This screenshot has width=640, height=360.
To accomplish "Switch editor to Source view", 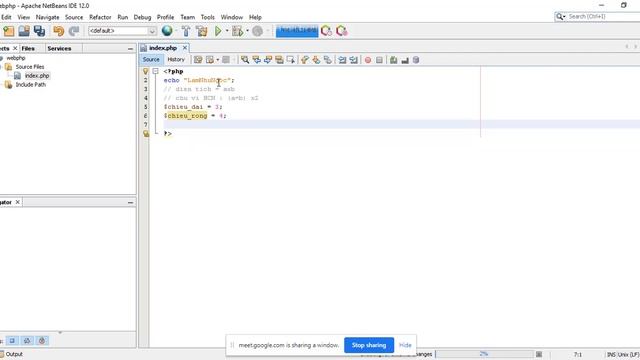I will (151, 60).
